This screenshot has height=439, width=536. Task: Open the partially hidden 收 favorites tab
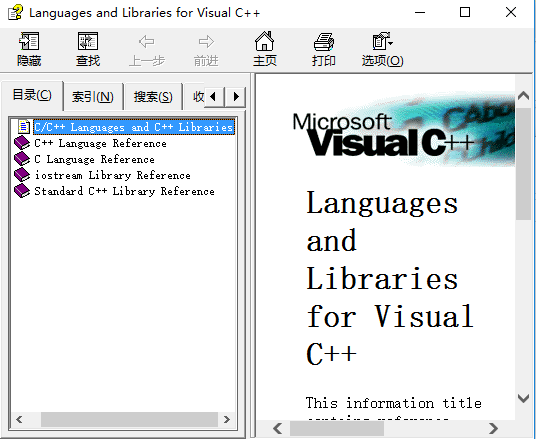coord(196,97)
